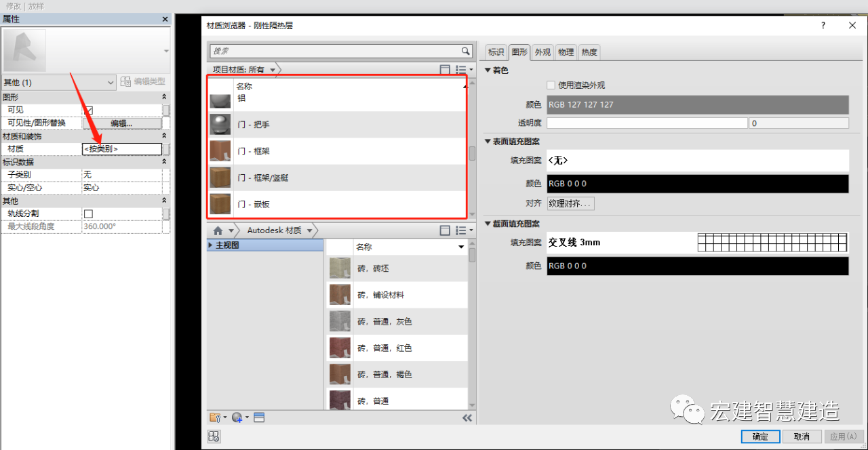Select the 门 - 框架 material thumbnail
Viewport: 868px width, 450px height.
220,150
